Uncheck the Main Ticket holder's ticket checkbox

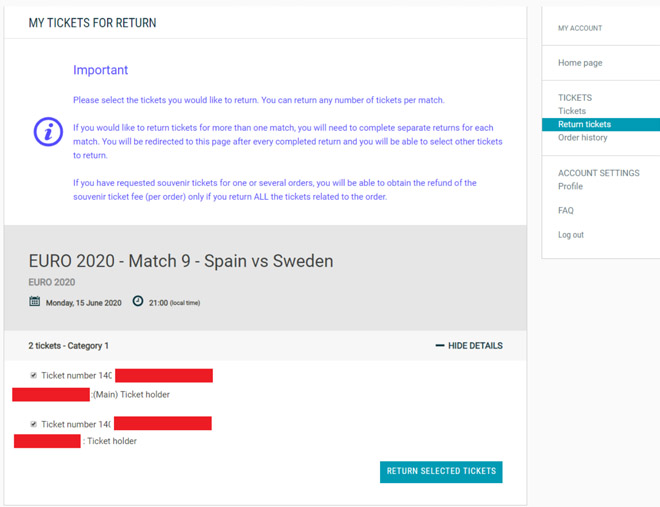click(x=34, y=375)
